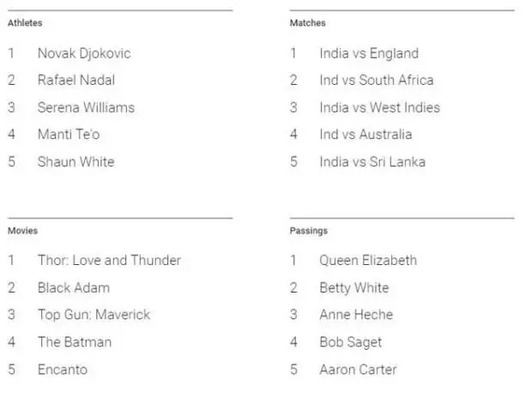Open Queen Elizabeth in Passings list
The width and height of the screenshot is (532, 404).
click(368, 260)
